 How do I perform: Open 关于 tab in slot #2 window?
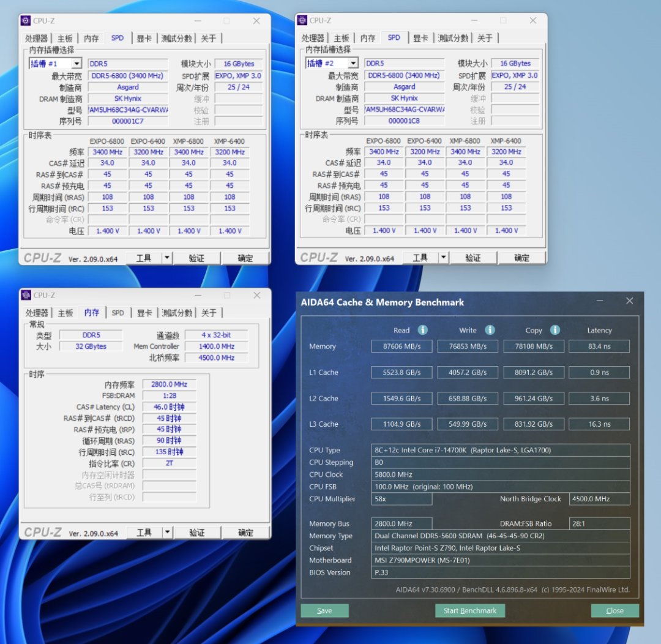point(485,38)
